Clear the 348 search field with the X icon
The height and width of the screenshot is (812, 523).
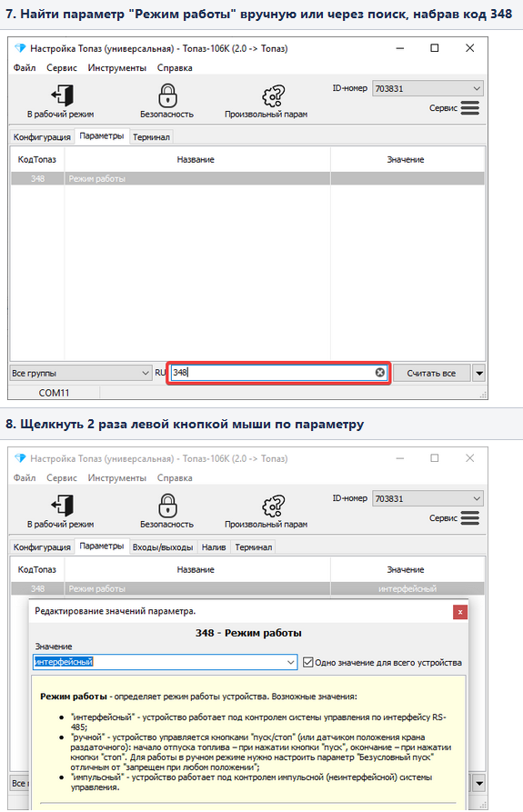[x=380, y=372]
